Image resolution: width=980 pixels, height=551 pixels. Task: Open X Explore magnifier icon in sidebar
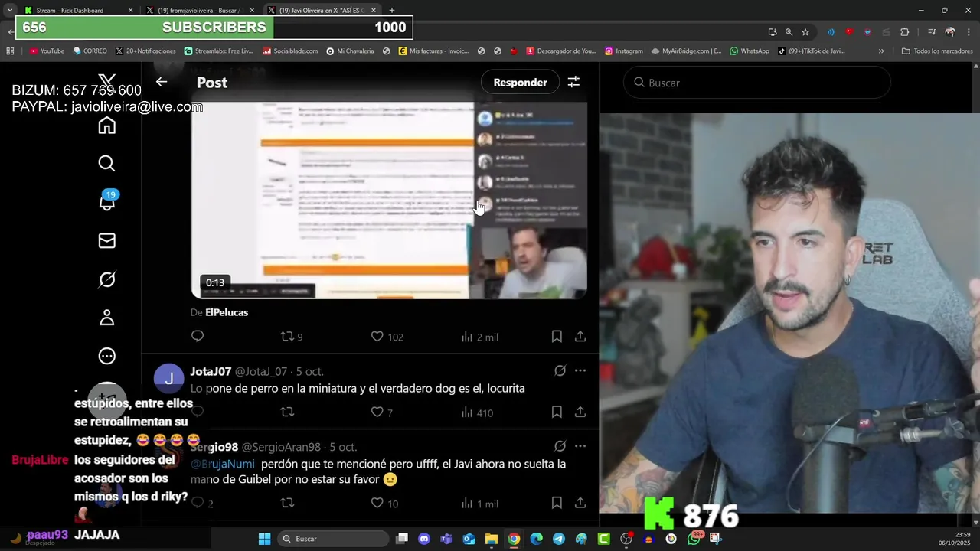107,164
